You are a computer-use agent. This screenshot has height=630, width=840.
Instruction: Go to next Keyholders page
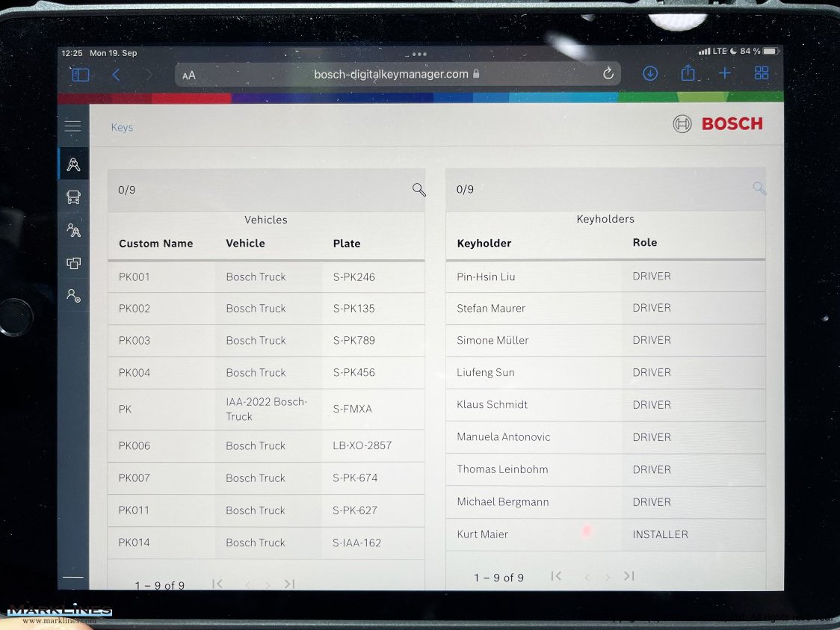tap(607, 577)
